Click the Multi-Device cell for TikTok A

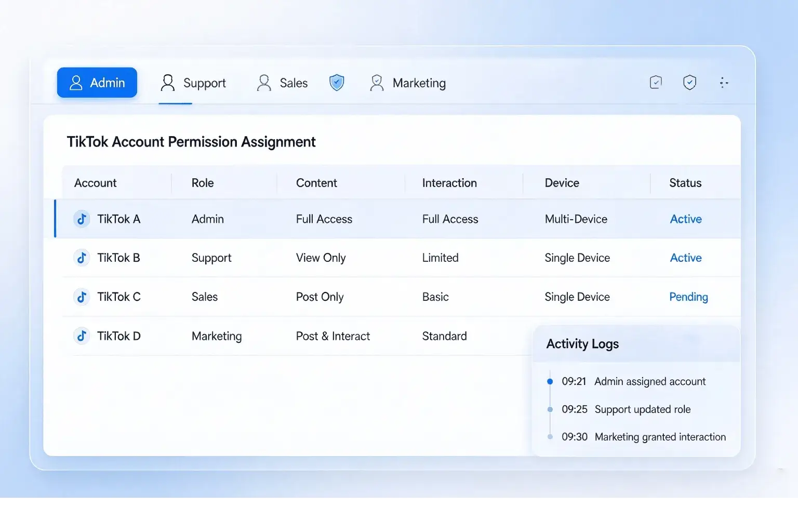[576, 219]
